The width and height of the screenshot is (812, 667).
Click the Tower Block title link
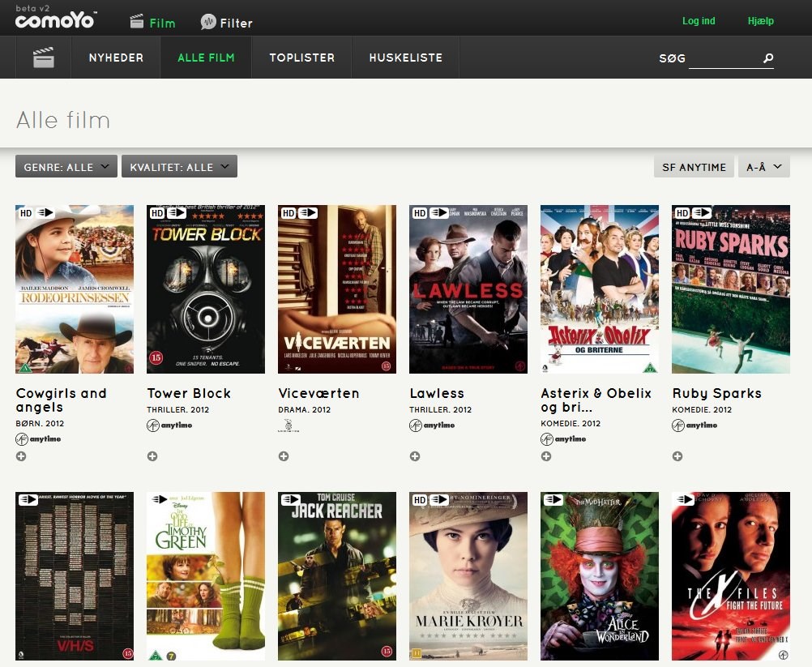click(x=189, y=393)
